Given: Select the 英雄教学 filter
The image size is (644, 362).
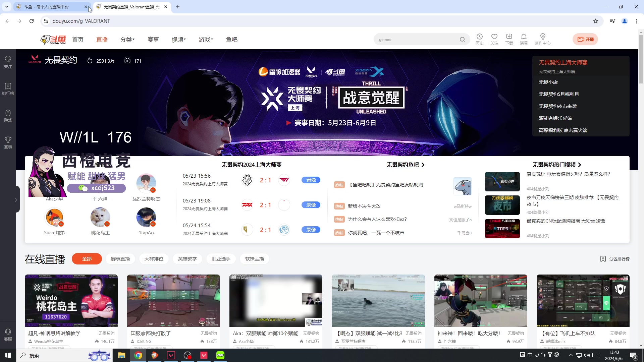Looking at the screenshot, I should tap(187, 259).
